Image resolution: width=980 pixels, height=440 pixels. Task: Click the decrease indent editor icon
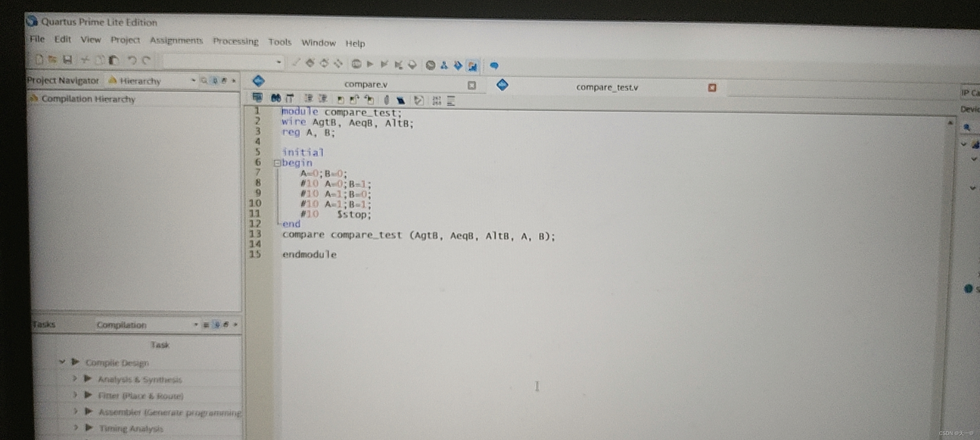(x=323, y=99)
